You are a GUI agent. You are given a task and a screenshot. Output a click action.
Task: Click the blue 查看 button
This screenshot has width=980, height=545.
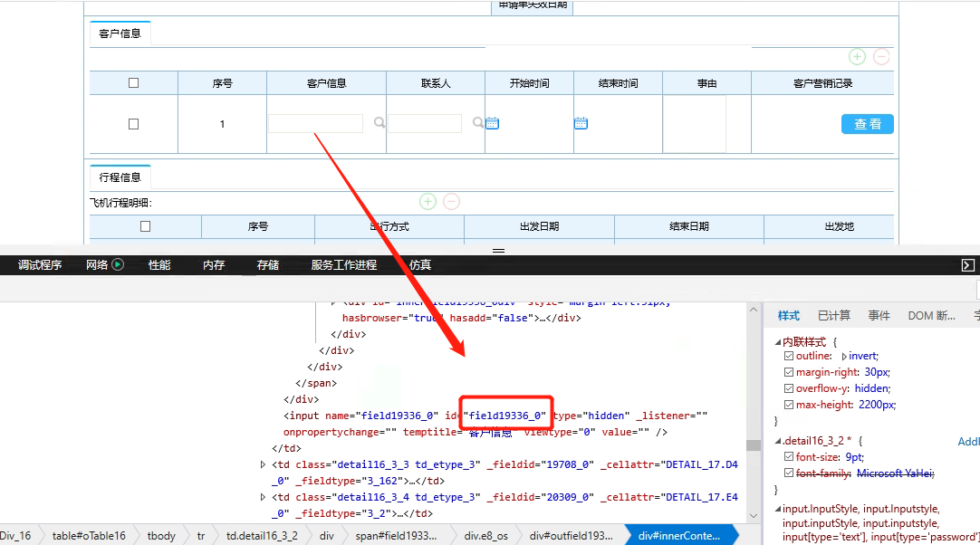(x=868, y=124)
